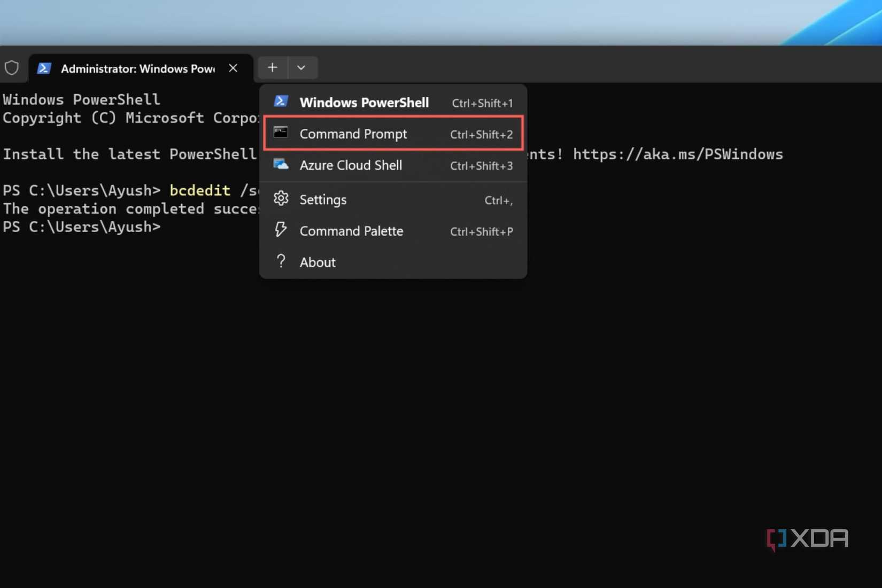
Task: Click the admin shield icon
Action: [x=12, y=68]
